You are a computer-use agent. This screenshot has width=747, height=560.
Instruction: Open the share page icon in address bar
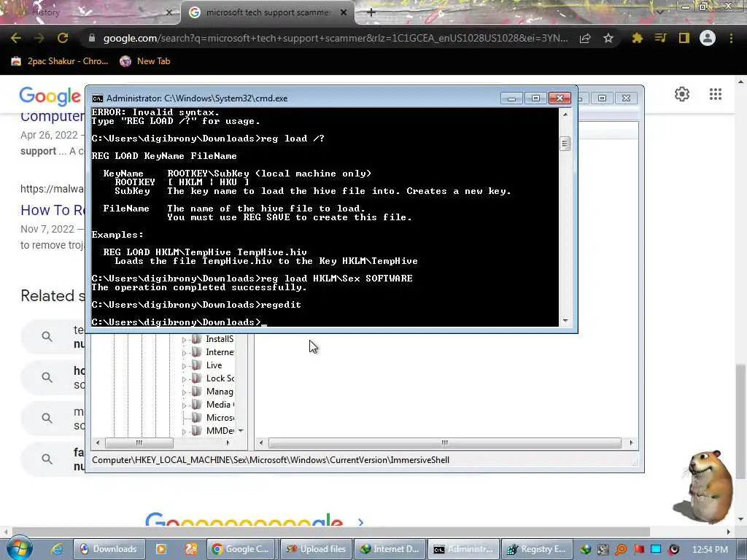pyautogui.click(x=585, y=38)
